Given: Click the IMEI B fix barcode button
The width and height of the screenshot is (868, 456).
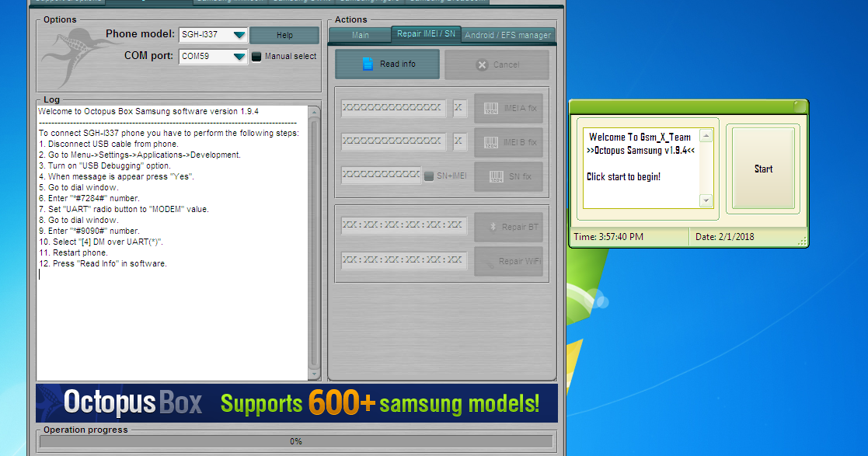Looking at the screenshot, I should 508,142.
